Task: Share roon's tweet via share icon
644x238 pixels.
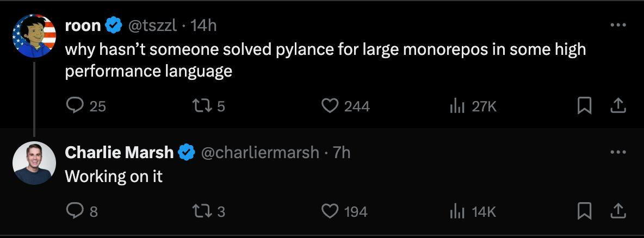Action: pos(617,106)
